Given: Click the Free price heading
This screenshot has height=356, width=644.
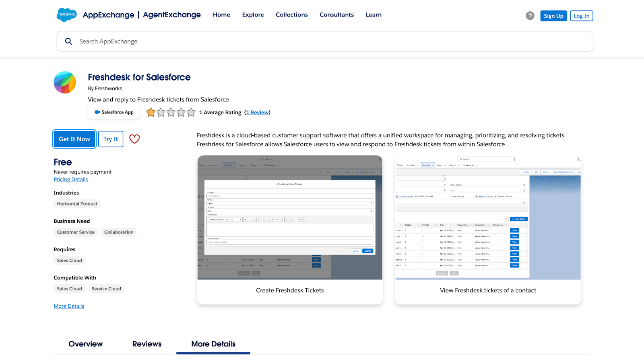Looking at the screenshot, I should point(63,162).
